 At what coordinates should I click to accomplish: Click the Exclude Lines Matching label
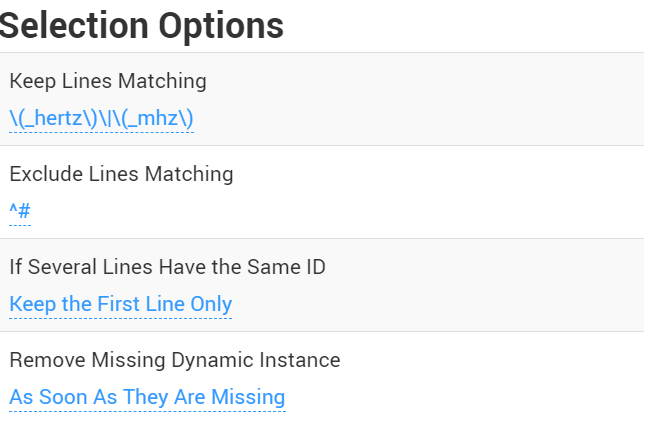pos(121,174)
